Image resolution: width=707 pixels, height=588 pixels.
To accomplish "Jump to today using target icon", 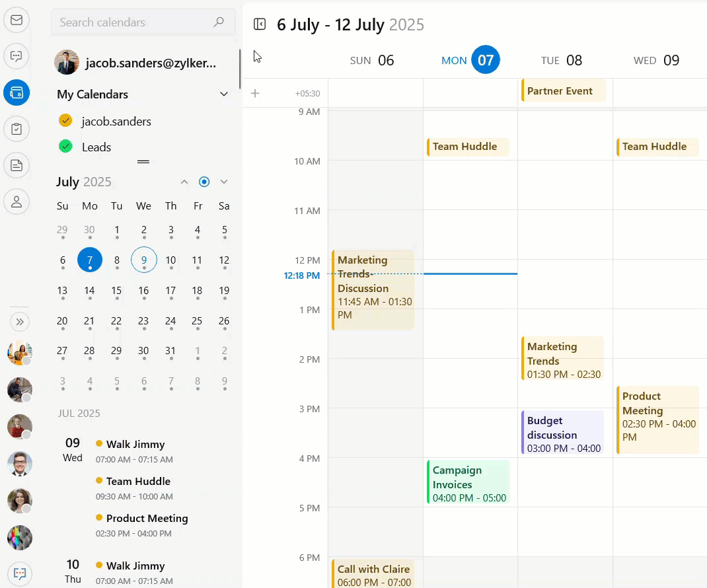I will tap(204, 182).
